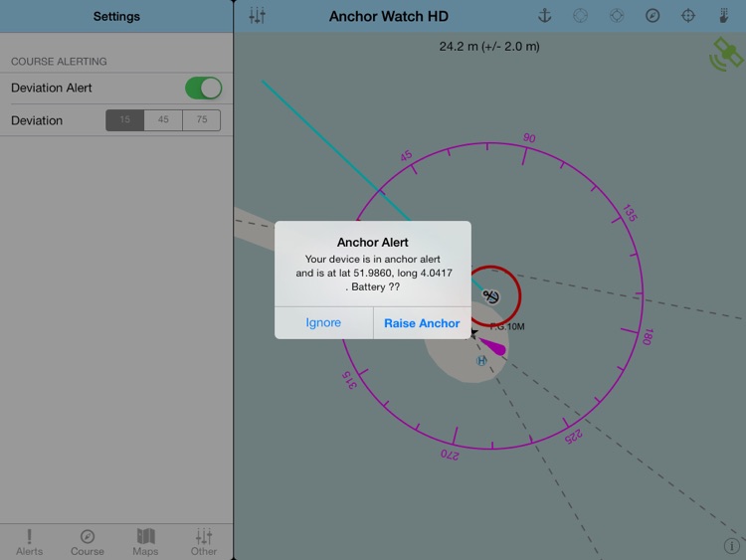Tap the drop anchor icon
Viewport: 746px width, 560px height.
point(544,16)
